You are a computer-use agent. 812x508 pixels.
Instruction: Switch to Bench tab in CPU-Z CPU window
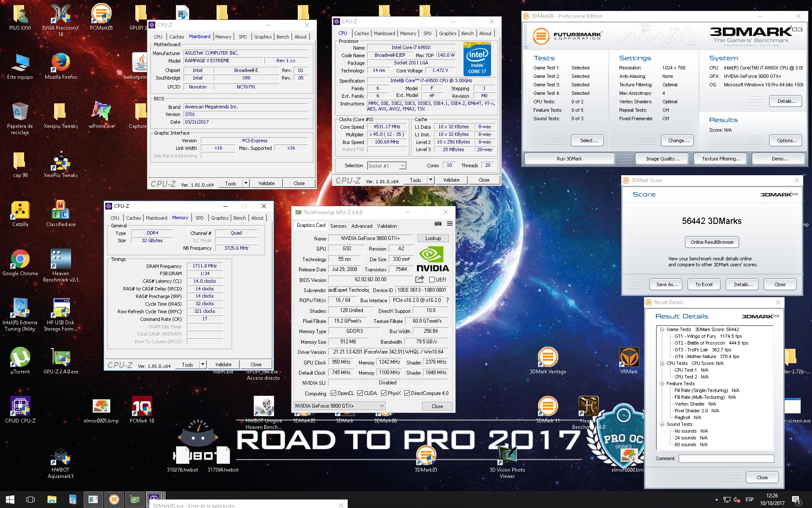(468, 33)
